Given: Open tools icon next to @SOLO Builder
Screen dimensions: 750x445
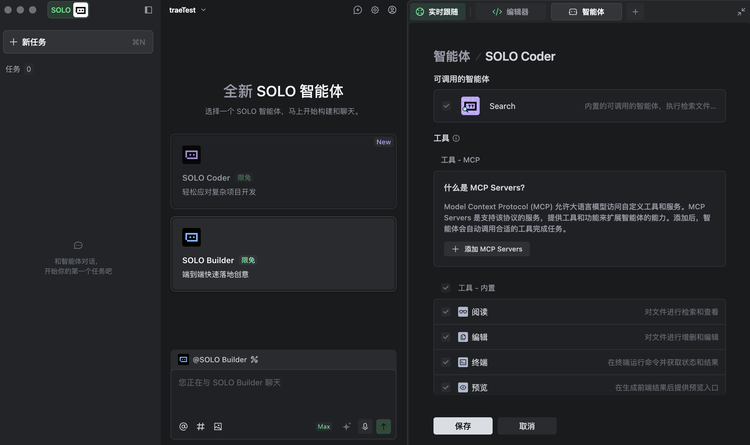Looking at the screenshot, I should 254,359.
